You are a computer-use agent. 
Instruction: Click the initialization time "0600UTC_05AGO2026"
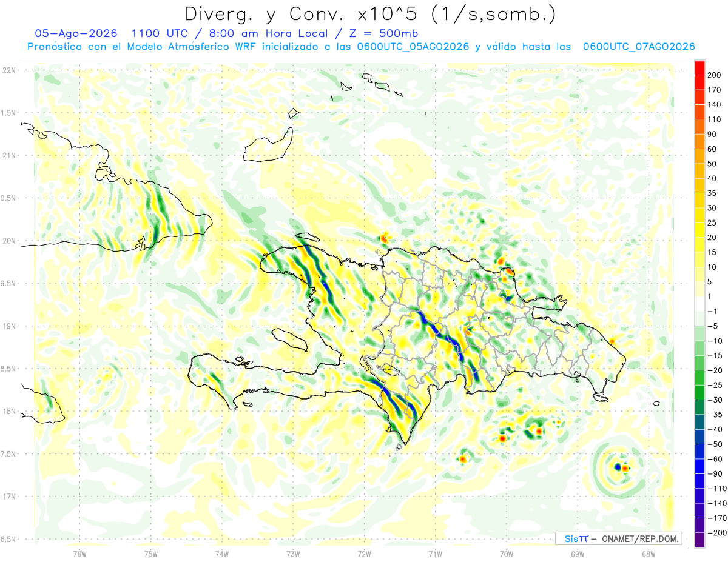click(413, 47)
